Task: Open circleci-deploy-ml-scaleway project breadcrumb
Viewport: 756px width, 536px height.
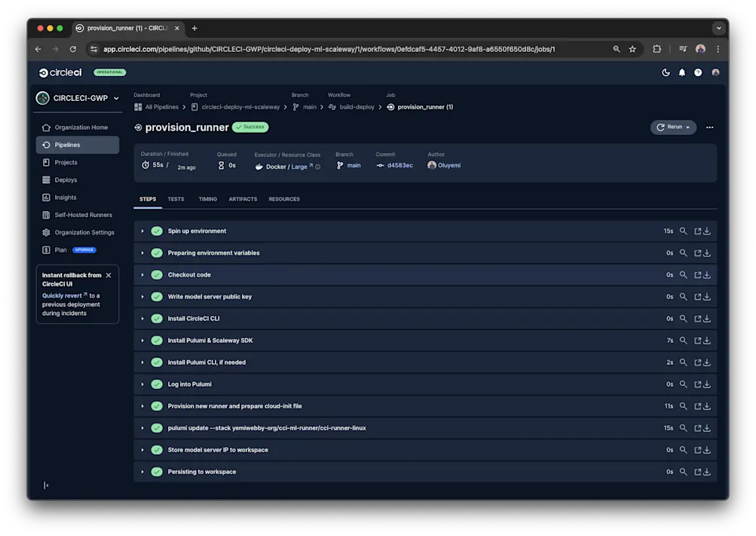Action: coord(235,107)
